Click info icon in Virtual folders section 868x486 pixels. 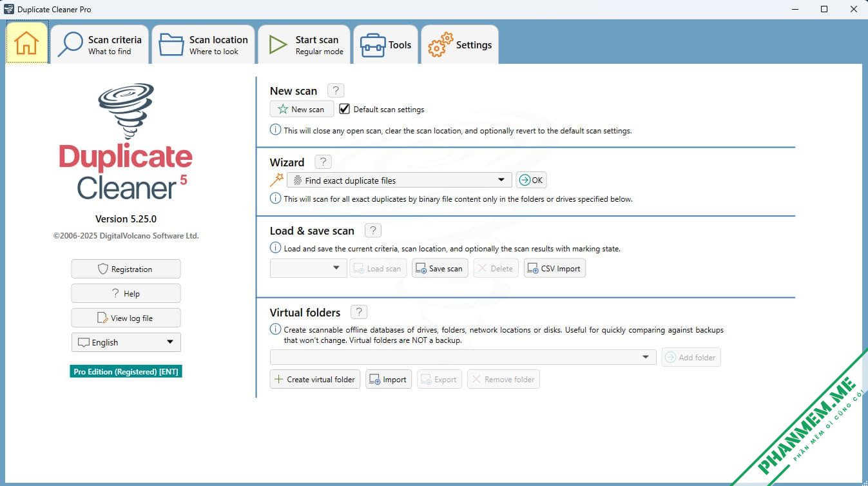[x=275, y=329]
